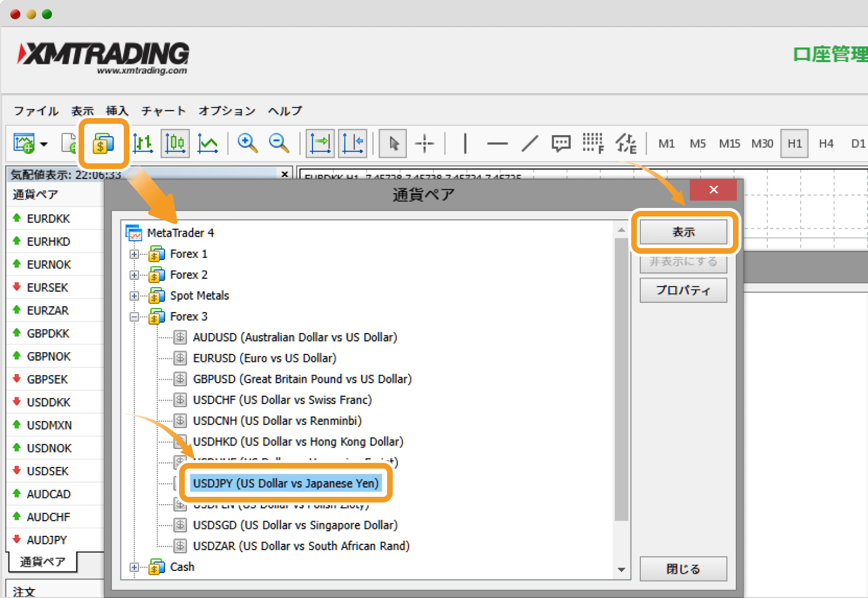The height and width of the screenshot is (598, 868).
Task: Select the cursor arrow tool
Action: (x=393, y=144)
